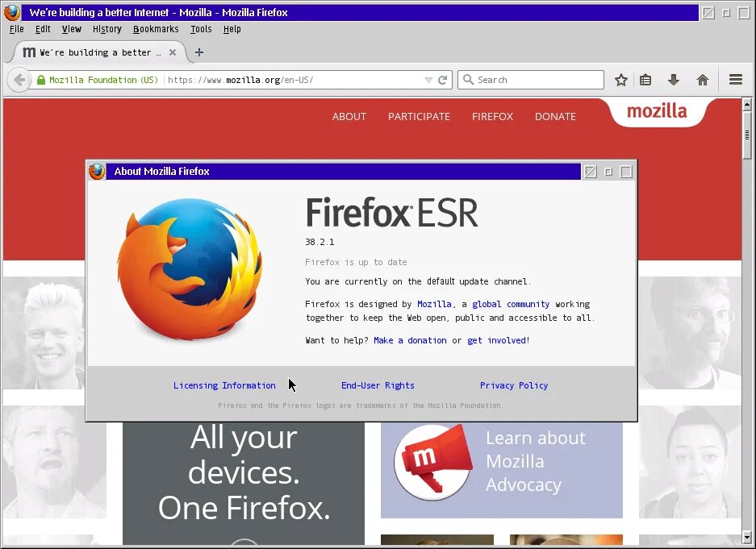
Task: Click the version number 38.2.1 text
Action: tap(320, 242)
